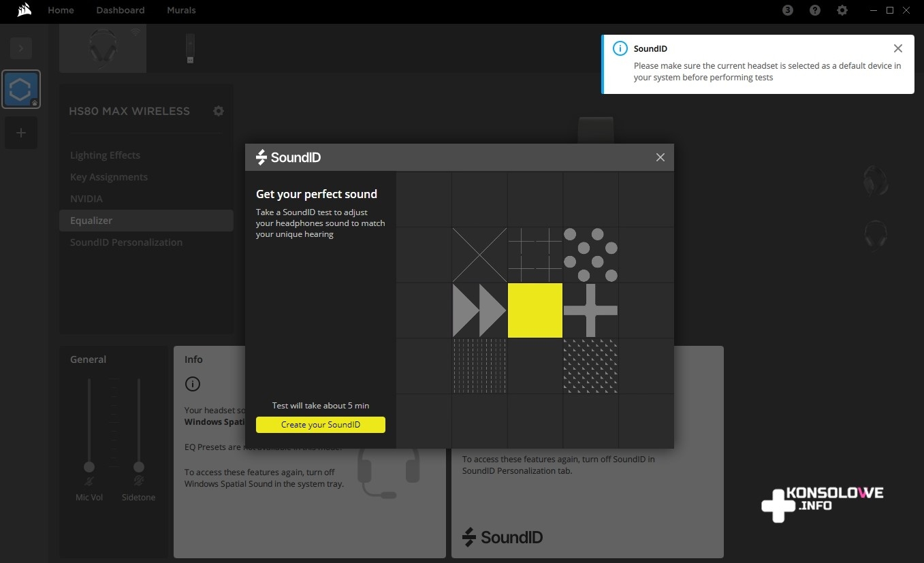Open HS80 MAX WIRELESS device settings gear
Image resolution: width=924 pixels, height=563 pixels.
(219, 111)
